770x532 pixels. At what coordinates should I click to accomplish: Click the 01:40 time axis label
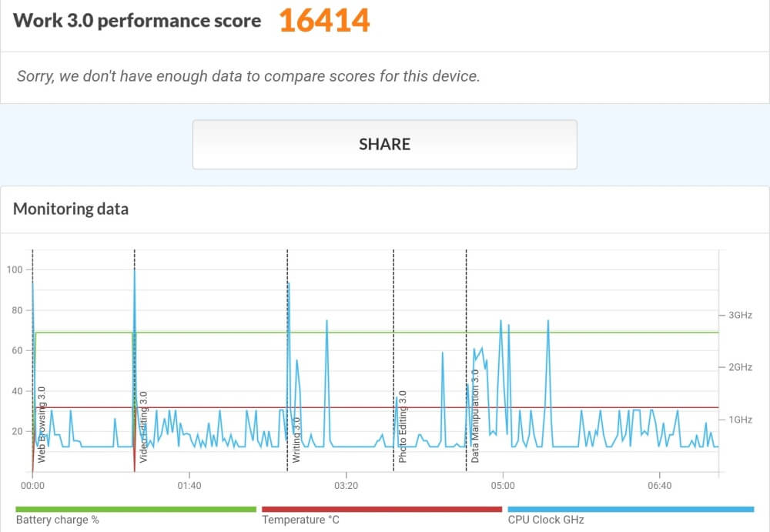pos(189,486)
